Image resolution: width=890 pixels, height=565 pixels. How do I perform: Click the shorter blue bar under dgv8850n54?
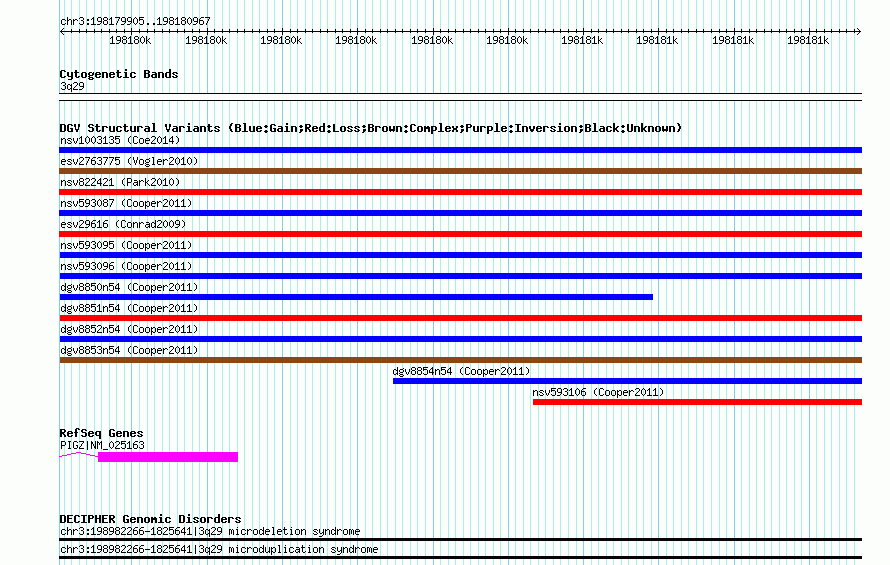coord(356,297)
